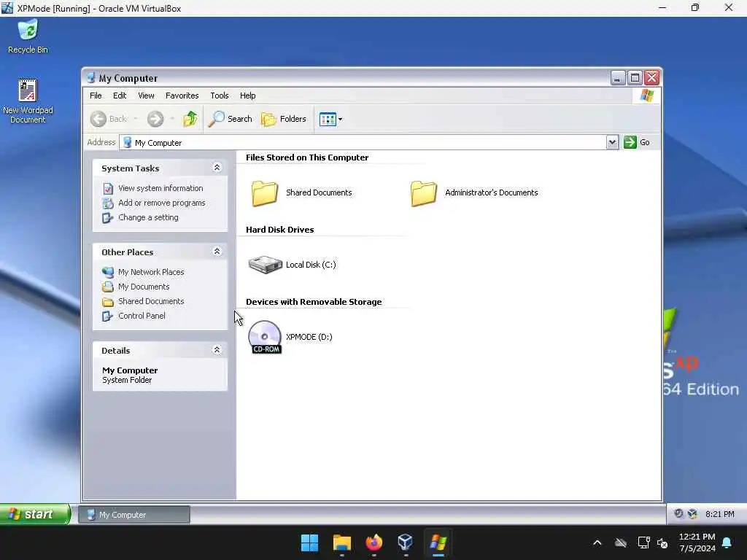This screenshot has width=747, height=560.
Task: Open the Back history dropdown arrow
Action: click(x=136, y=119)
